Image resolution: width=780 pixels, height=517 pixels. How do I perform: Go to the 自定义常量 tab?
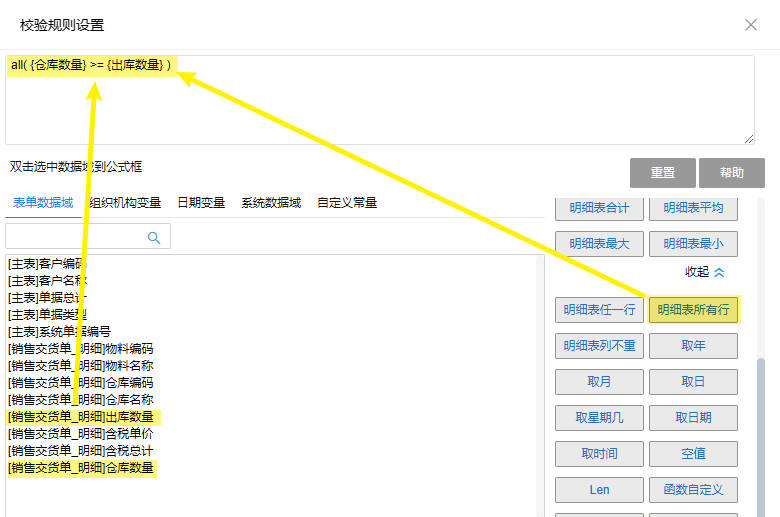[347, 202]
